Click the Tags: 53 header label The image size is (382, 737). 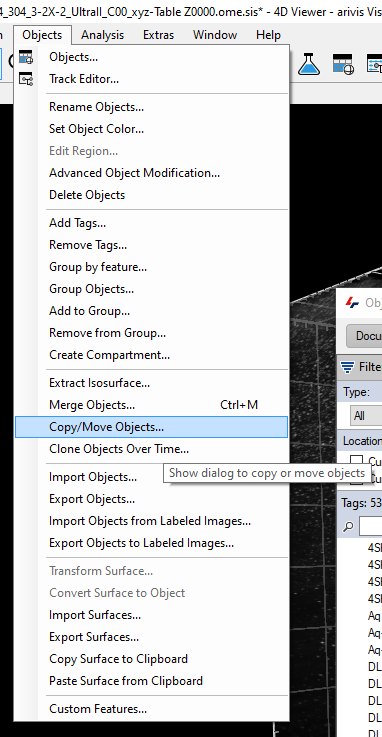coord(362,503)
